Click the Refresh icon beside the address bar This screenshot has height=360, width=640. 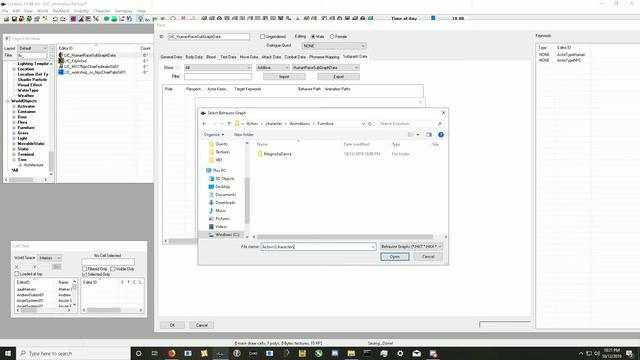tap(370, 124)
